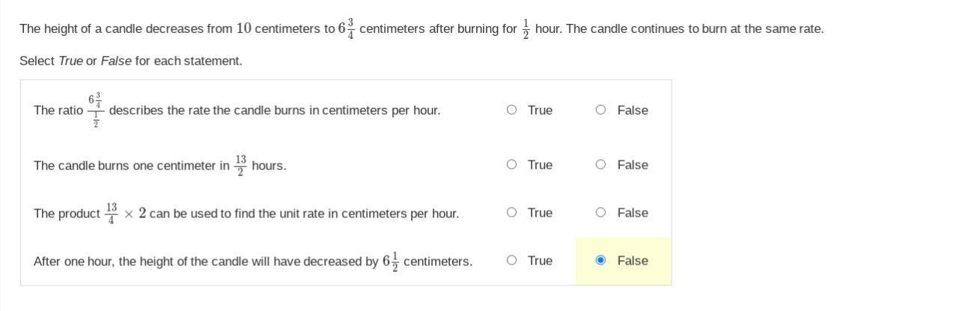Click the "Select True or False for each statement" instruction

click(131, 61)
